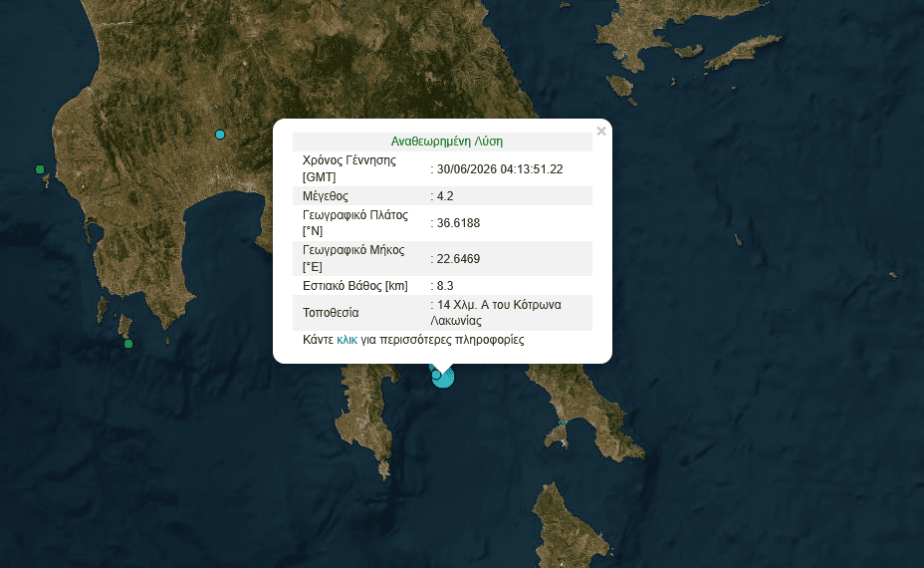Select the large cyan epicenter marker under popup
This screenshot has height=568, width=924.
pyautogui.click(x=443, y=378)
